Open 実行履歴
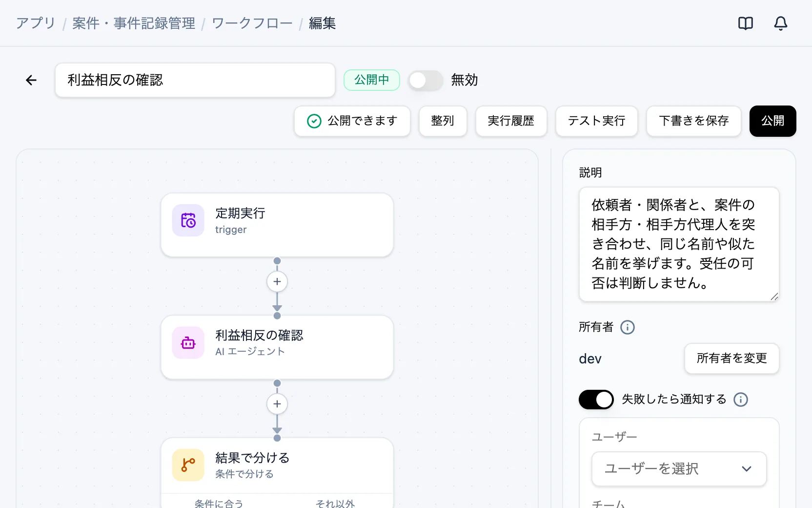 point(511,121)
